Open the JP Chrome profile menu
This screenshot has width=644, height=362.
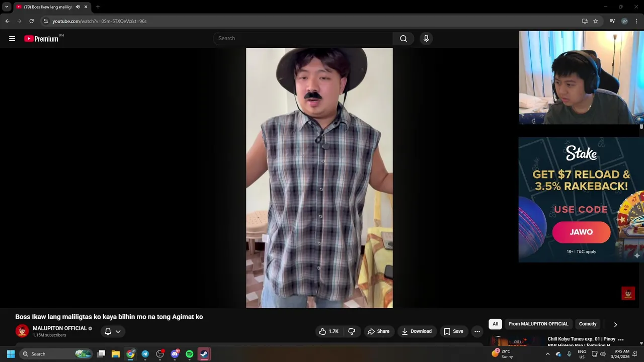[x=624, y=21]
